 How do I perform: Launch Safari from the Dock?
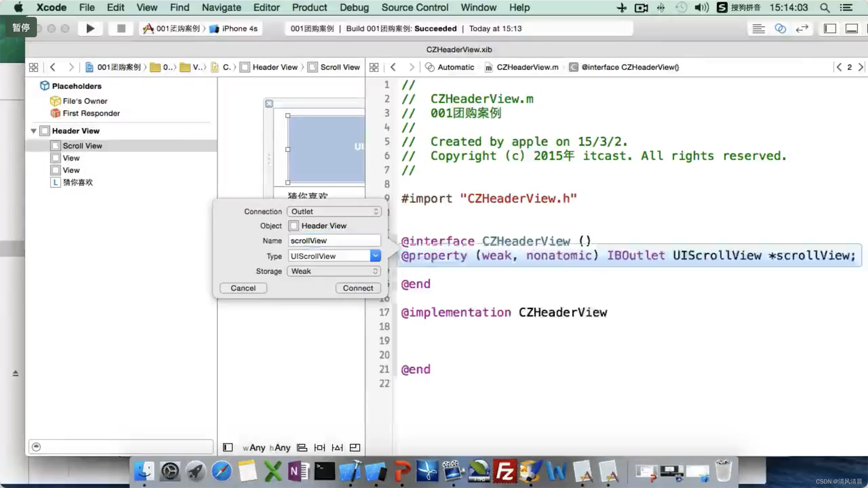coord(221,471)
